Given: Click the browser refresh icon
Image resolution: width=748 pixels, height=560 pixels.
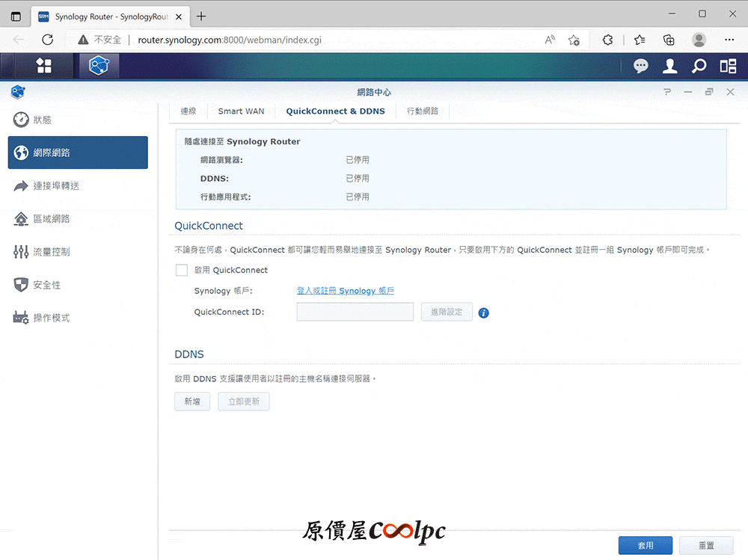Looking at the screenshot, I should click(x=47, y=40).
